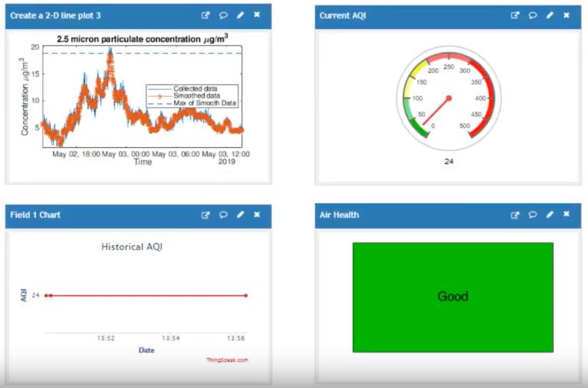This screenshot has height=388, width=588.
Task: Close the Air Health widget
Action: pyautogui.click(x=567, y=215)
